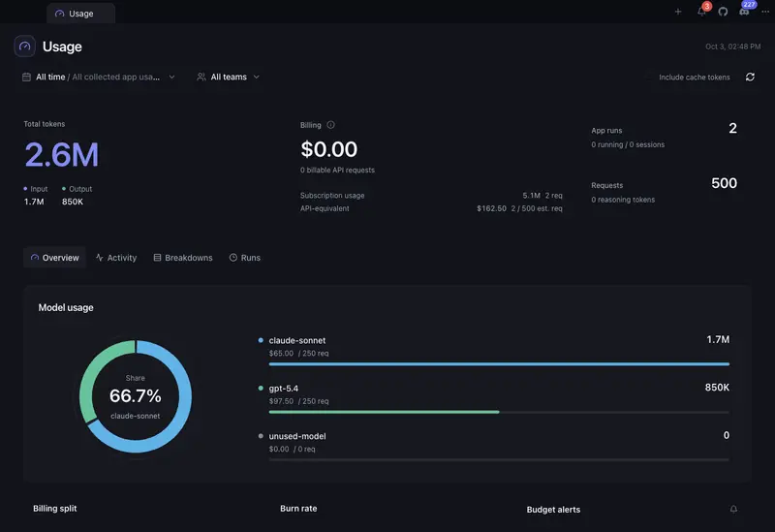
Task: Click the Requests count 500
Action: tap(724, 183)
